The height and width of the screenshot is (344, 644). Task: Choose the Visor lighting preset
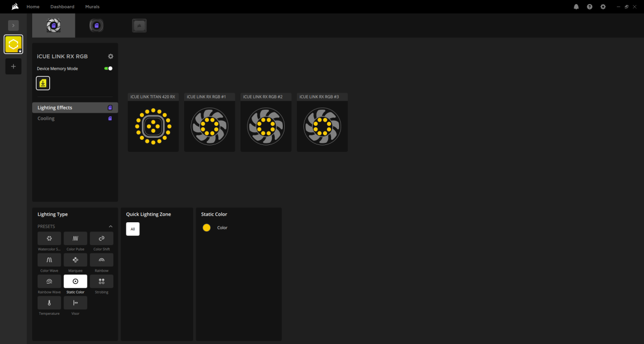pyautogui.click(x=75, y=302)
